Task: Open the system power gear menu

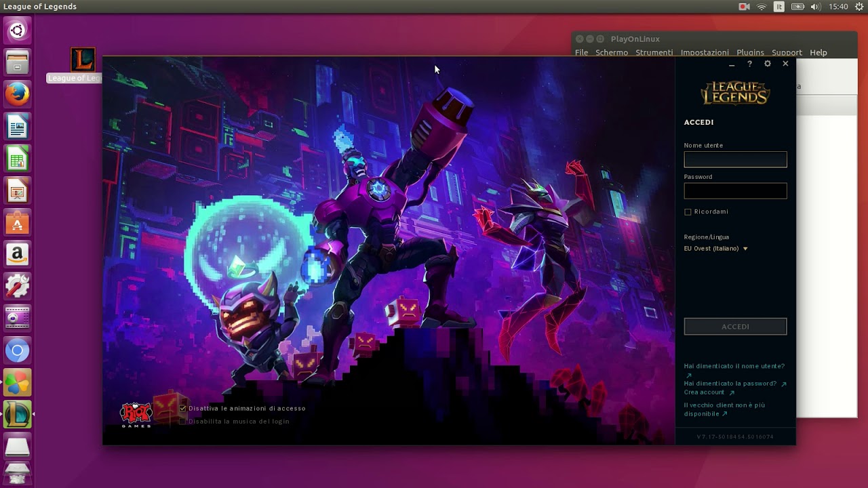Action: click(859, 7)
